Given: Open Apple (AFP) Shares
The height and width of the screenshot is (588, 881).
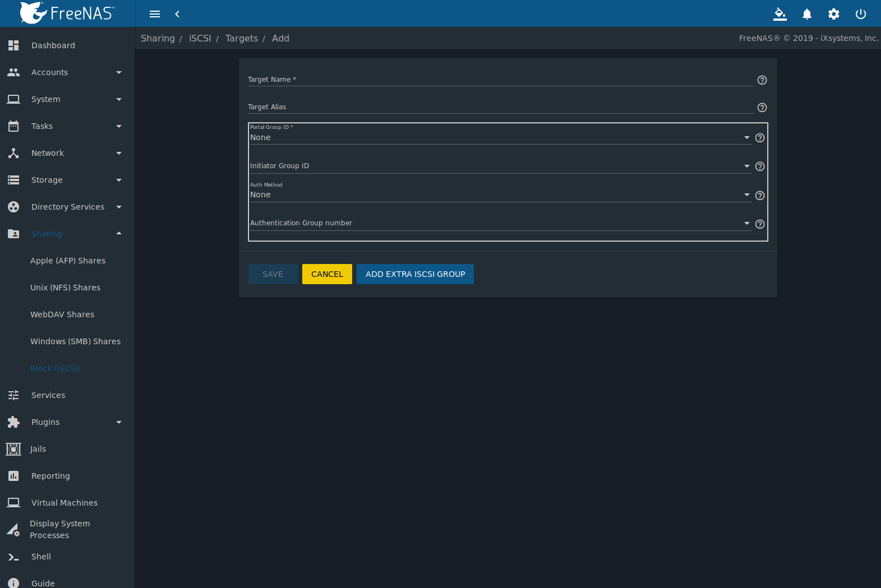Looking at the screenshot, I should point(67,261).
